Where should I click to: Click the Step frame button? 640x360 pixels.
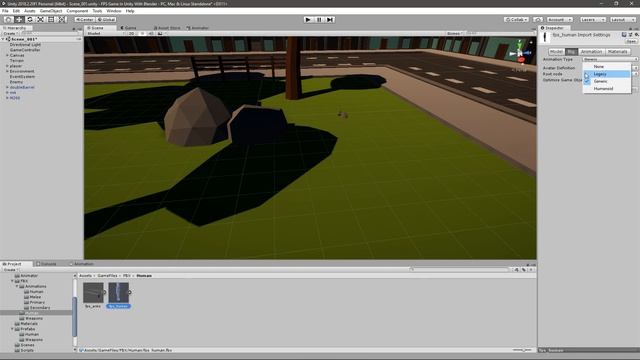pyautogui.click(x=330, y=20)
